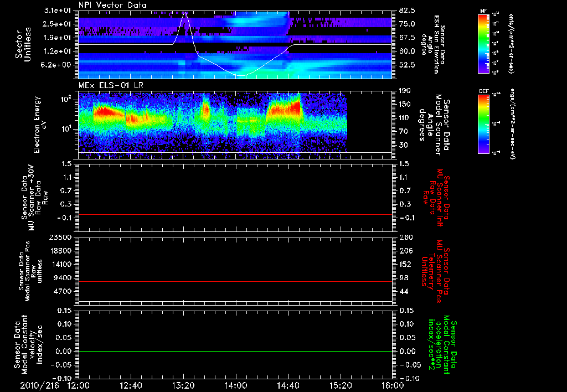
Task: Click the 23500 scanner position tick
Action: 60,238
